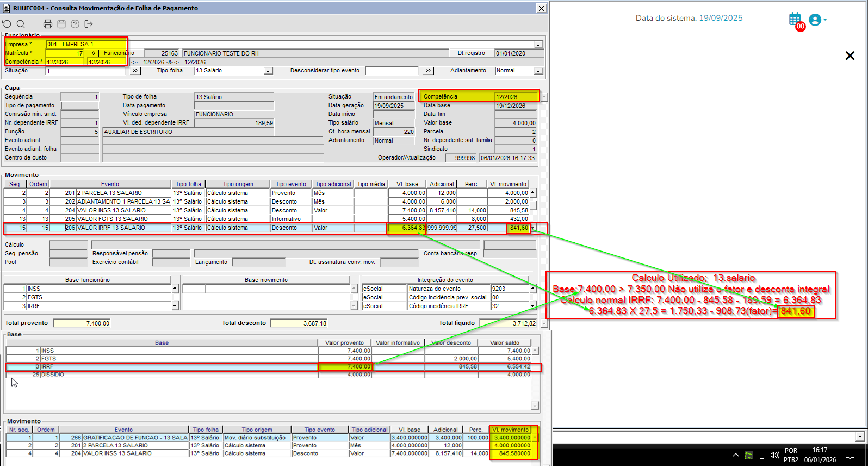Screen dimensions: 868x466
Task: Expand the Empresa dropdown arrow
Action: coord(538,45)
